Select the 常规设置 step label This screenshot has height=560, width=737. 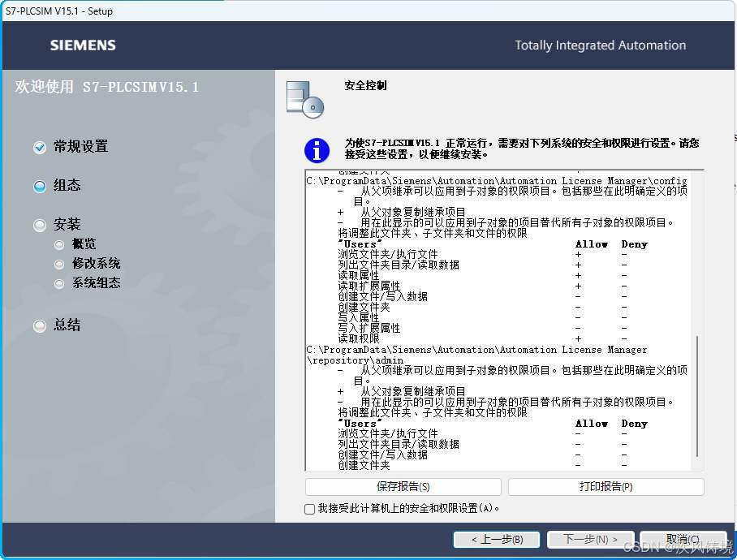point(81,147)
